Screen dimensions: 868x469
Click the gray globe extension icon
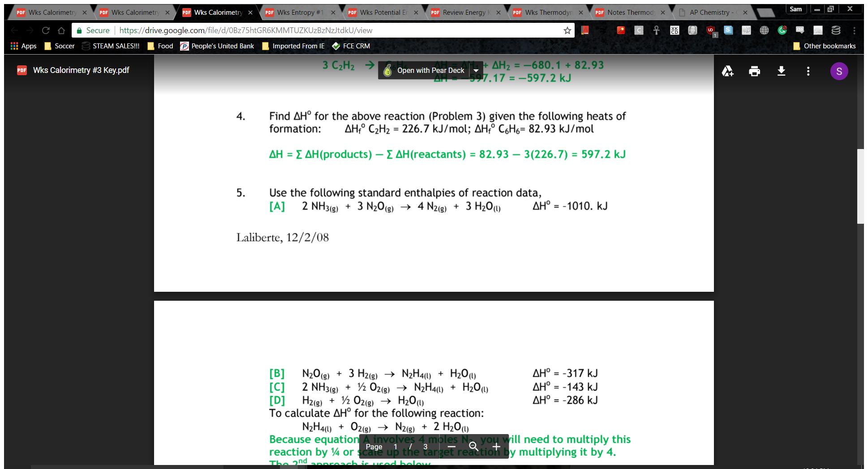[x=764, y=30]
